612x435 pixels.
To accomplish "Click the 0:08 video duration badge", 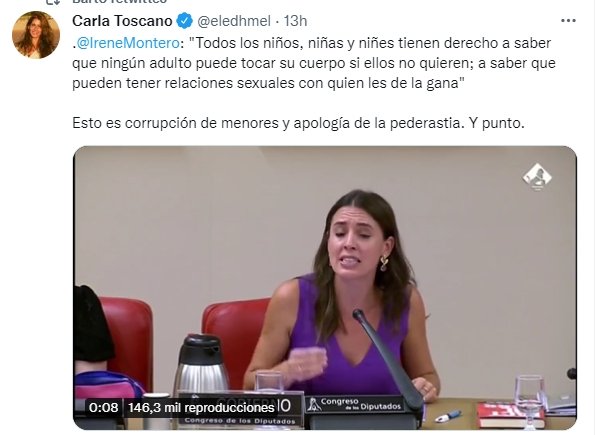I will pyautogui.click(x=103, y=408).
